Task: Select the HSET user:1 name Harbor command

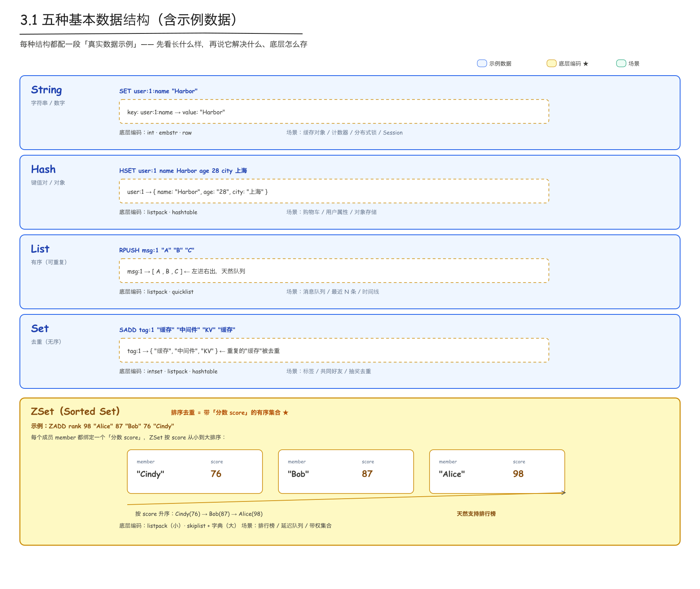Action: point(183,171)
